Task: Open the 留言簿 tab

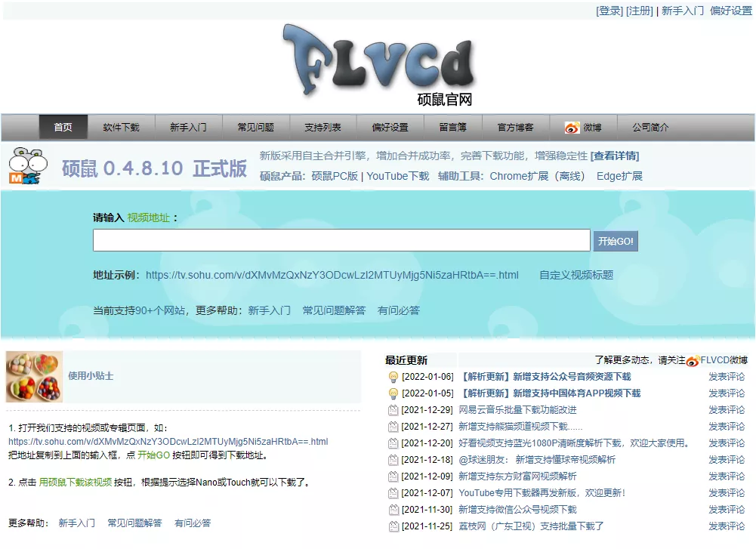Action: coord(452,127)
